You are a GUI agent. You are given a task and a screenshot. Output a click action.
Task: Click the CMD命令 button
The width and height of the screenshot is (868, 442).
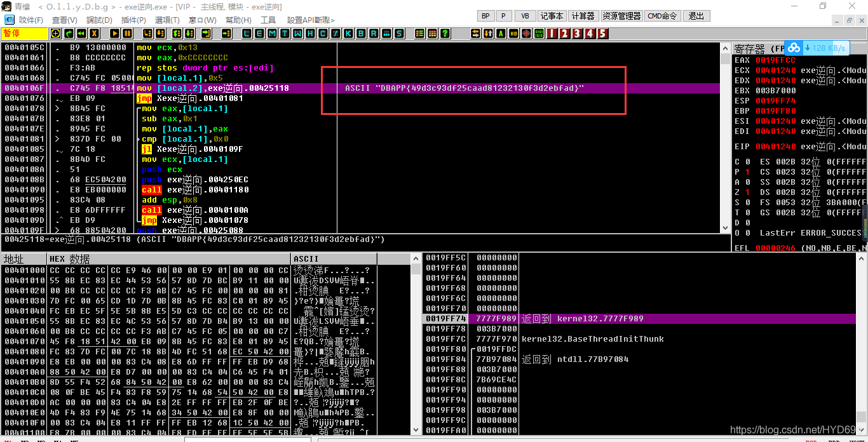[x=662, y=16]
